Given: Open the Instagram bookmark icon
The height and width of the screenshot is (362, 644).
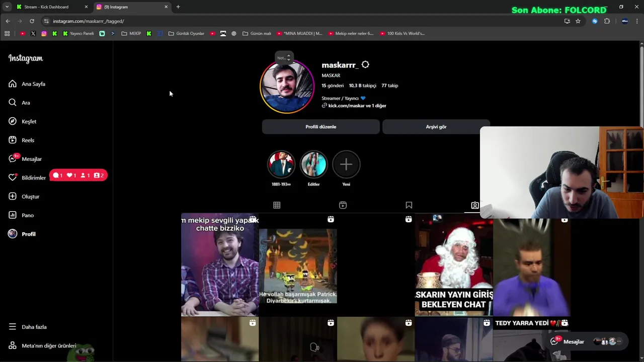Looking at the screenshot, I should click(44, 34).
